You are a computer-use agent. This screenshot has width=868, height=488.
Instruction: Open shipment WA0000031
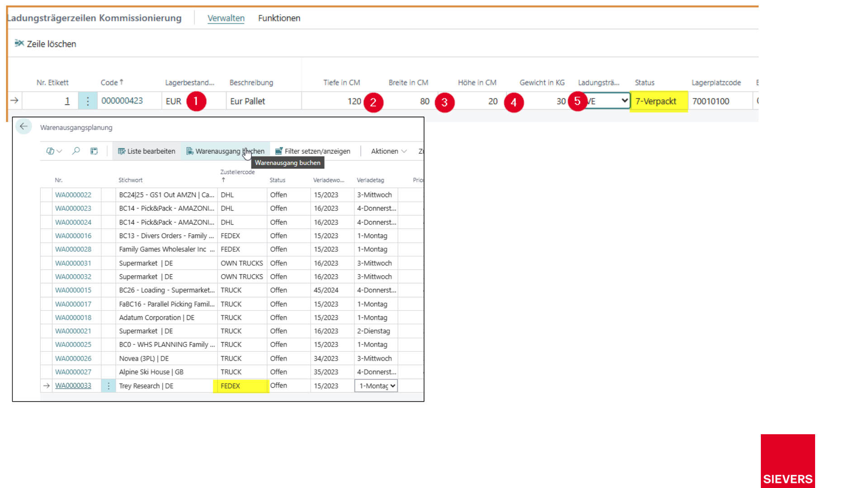73,263
